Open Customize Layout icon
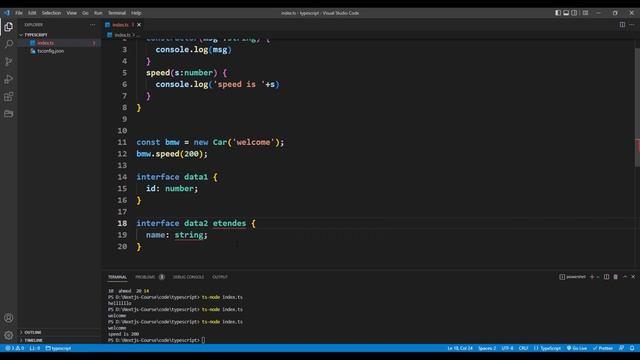Image resolution: width=640 pixels, height=360 pixels. (585, 13)
